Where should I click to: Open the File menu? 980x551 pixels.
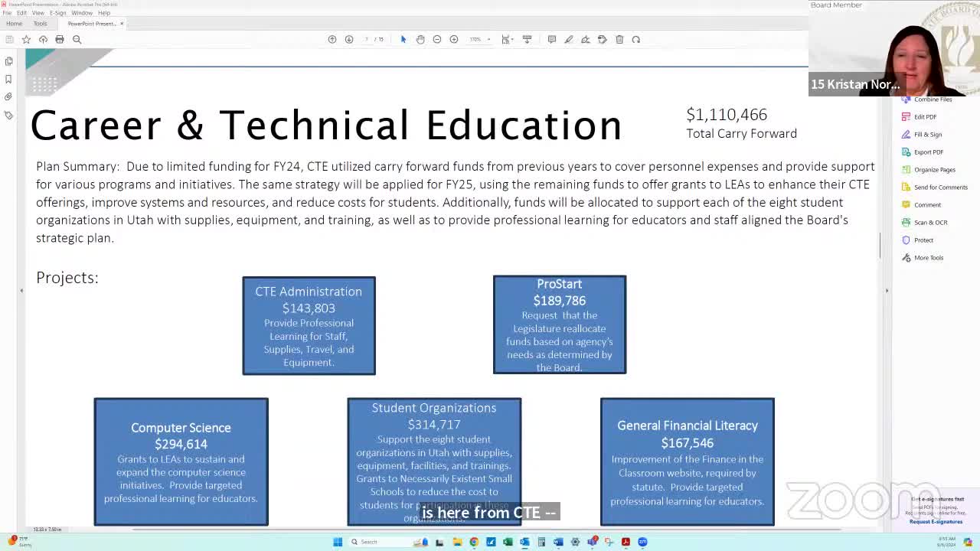pyautogui.click(x=7, y=13)
